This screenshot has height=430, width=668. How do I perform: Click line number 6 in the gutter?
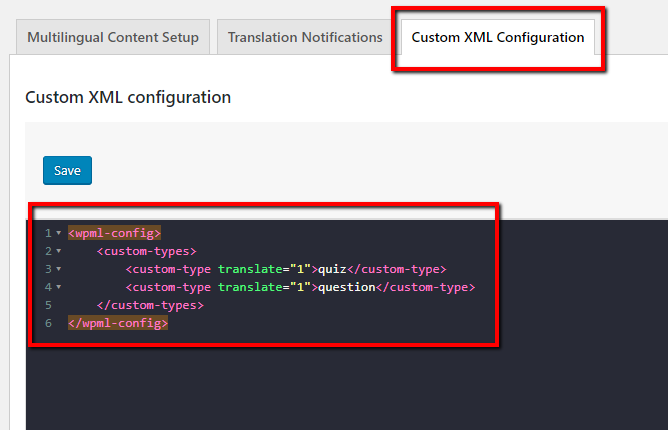(47, 323)
